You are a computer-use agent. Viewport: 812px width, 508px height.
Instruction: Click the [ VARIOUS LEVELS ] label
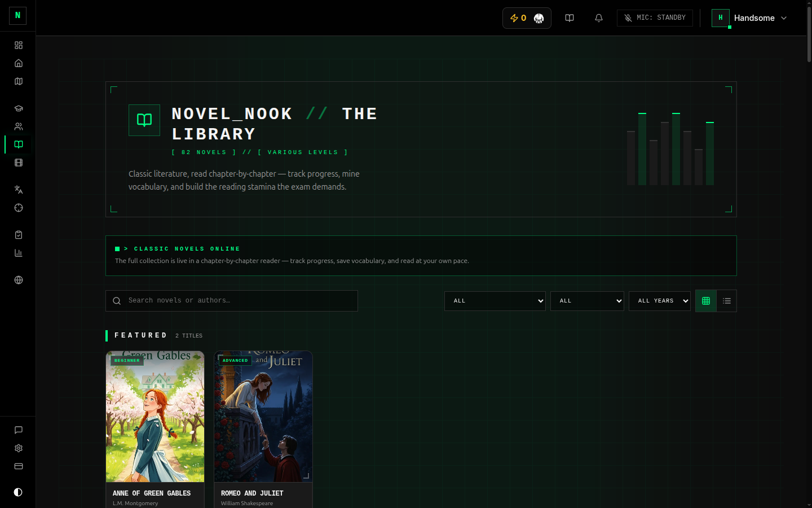[303, 152]
